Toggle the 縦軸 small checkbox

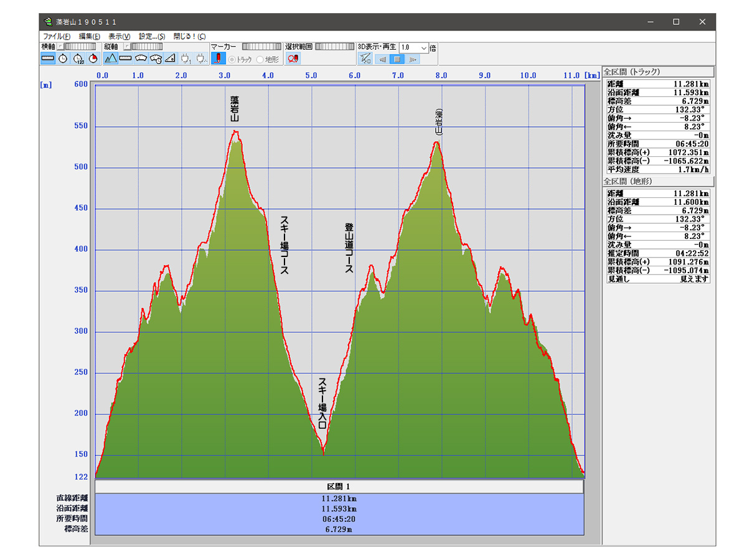(x=126, y=47)
